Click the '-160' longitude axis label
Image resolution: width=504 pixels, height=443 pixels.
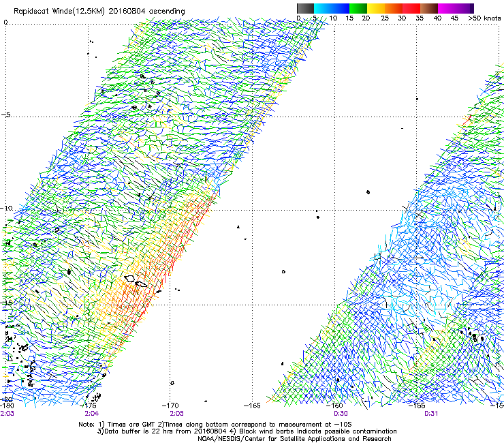(334, 406)
